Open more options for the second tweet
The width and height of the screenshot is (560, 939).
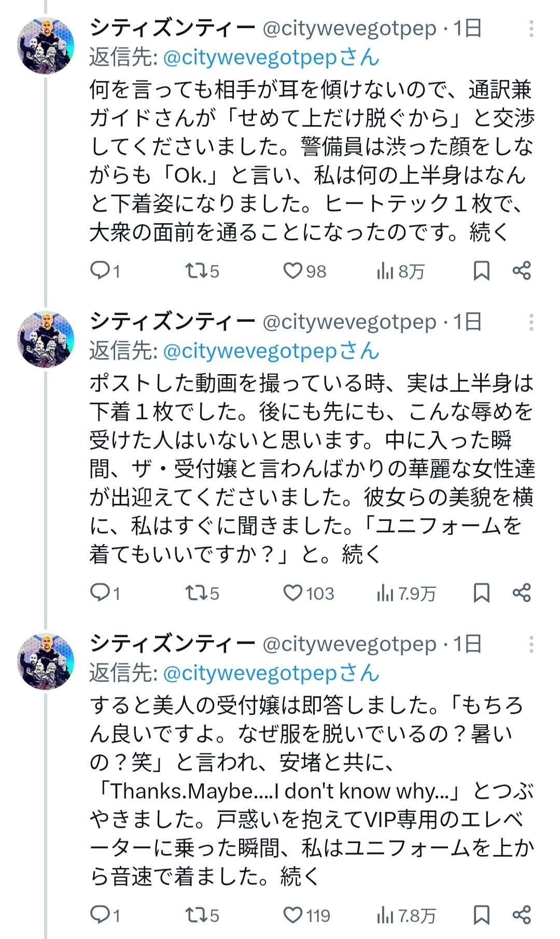point(531,323)
